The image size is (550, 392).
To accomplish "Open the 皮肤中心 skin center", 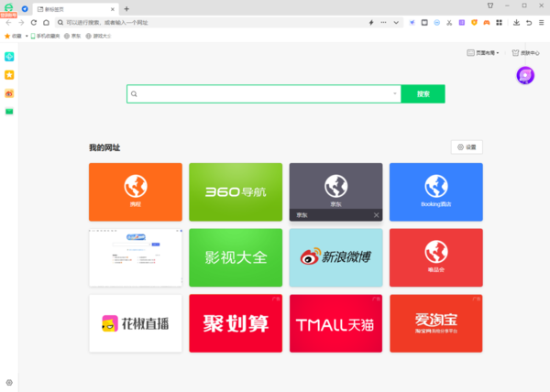I will (525, 53).
